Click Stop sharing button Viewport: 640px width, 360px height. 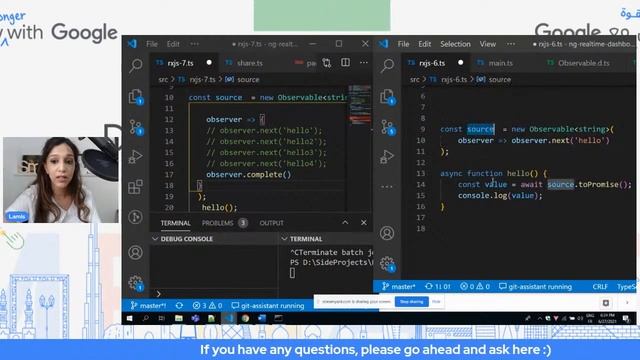click(411, 302)
